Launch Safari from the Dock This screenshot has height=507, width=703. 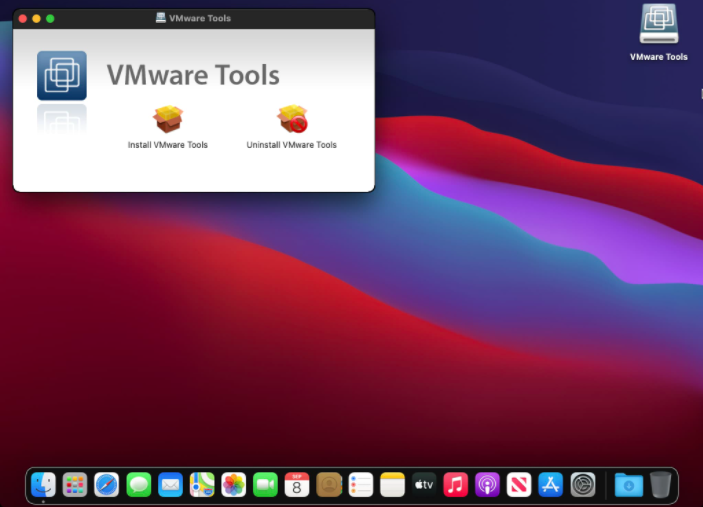pyautogui.click(x=107, y=485)
